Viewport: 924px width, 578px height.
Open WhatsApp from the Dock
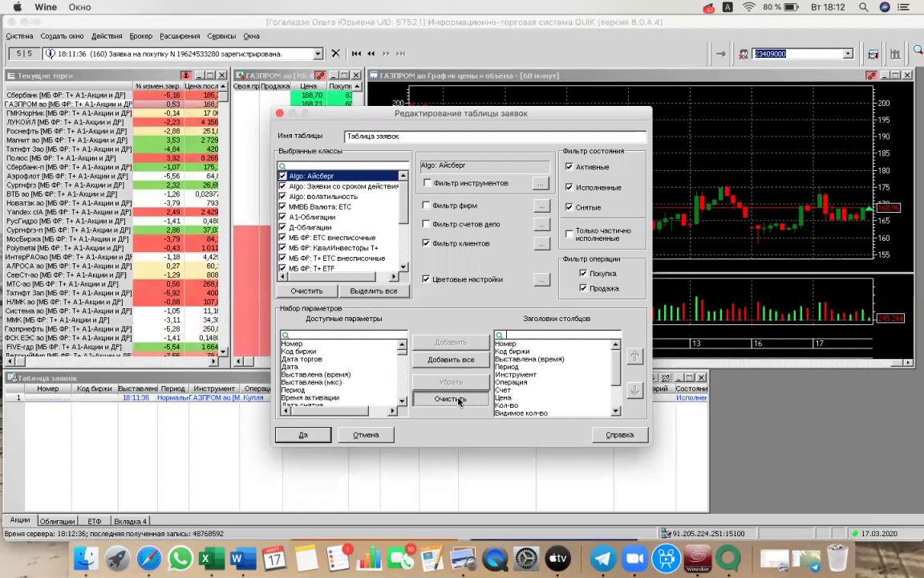pyautogui.click(x=180, y=558)
